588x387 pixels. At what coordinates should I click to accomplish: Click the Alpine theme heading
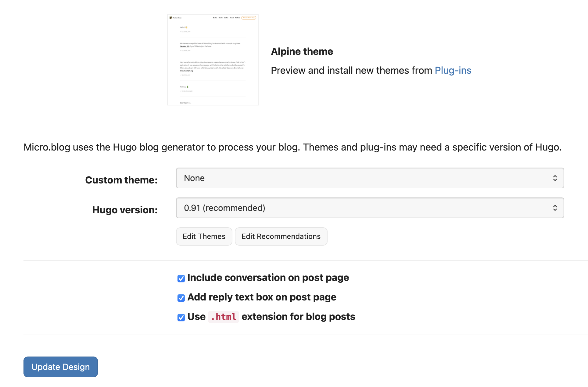[302, 51]
